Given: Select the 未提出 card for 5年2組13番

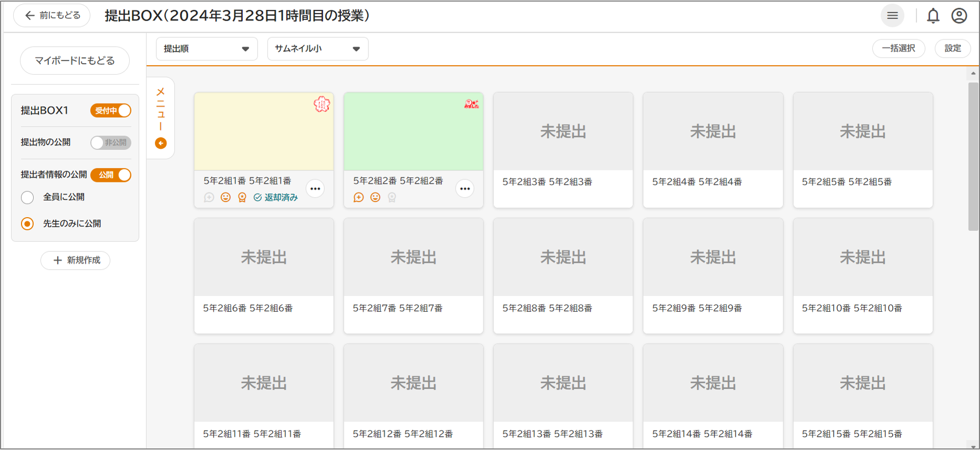Looking at the screenshot, I should (563, 396).
